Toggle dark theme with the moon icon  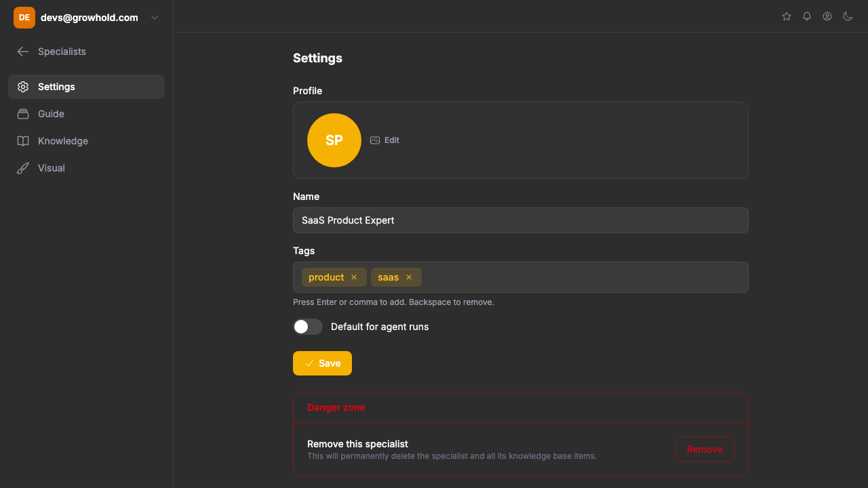point(848,16)
